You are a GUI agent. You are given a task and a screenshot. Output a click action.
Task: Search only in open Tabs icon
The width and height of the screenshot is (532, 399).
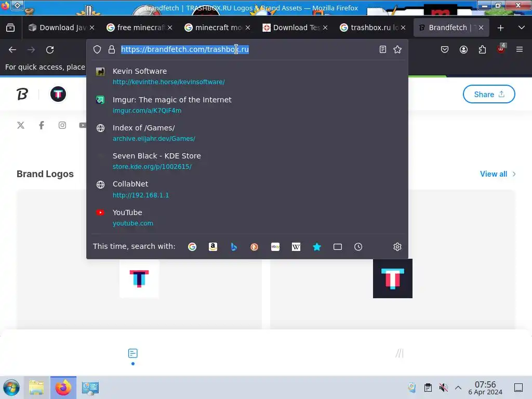pos(338,247)
